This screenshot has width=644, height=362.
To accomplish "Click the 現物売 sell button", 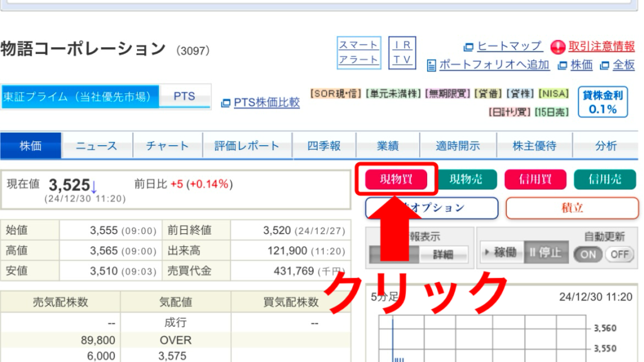I will [466, 180].
